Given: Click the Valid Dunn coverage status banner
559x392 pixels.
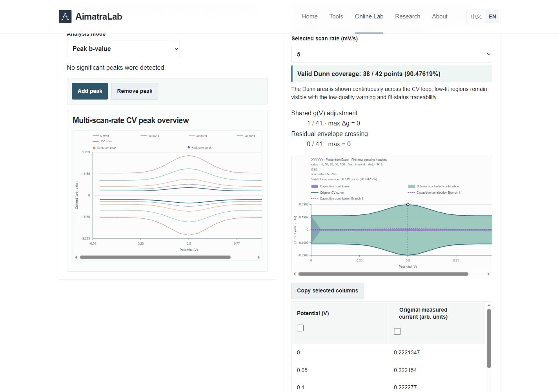Looking at the screenshot, I should [391, 74].
